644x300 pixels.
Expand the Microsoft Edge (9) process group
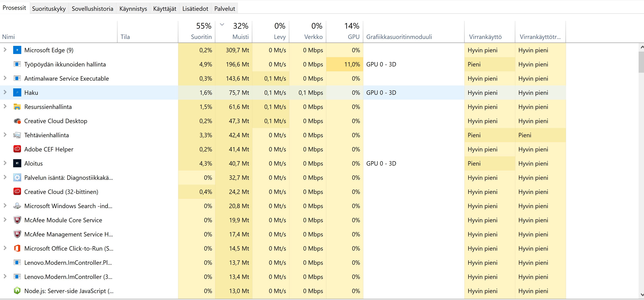5,50
